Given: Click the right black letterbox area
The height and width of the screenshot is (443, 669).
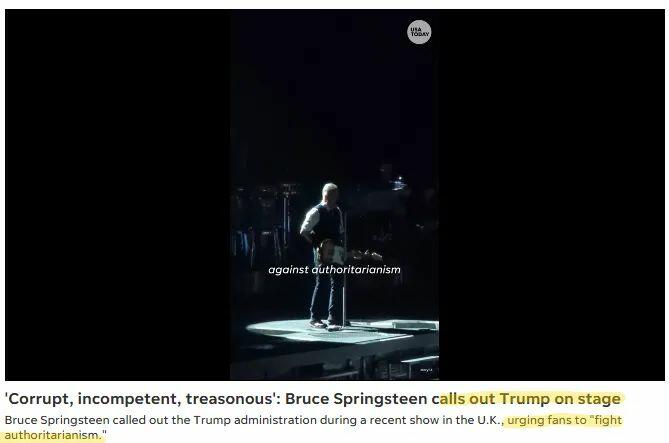Looking at the screenshot, I should (x=552, y=195).
